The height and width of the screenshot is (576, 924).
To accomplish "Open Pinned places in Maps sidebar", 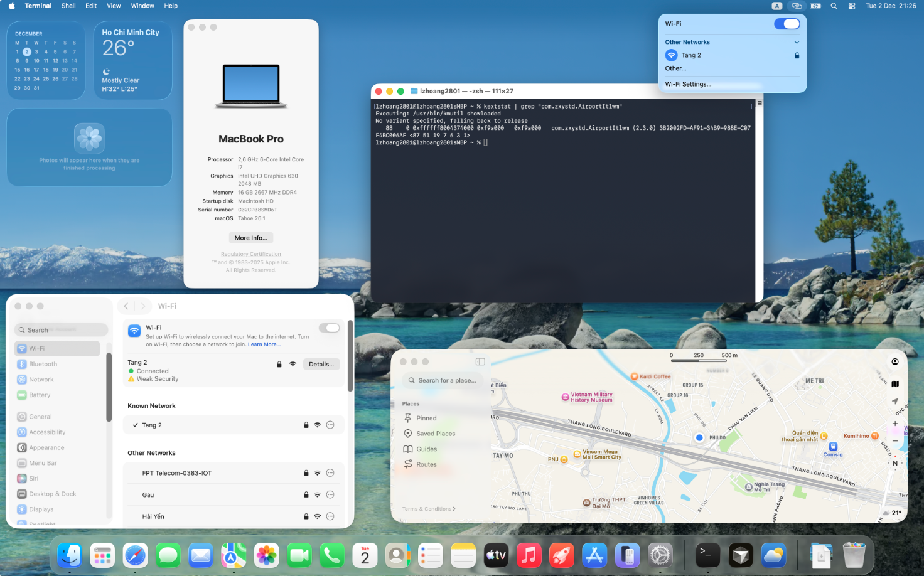I will click(426, 419).
